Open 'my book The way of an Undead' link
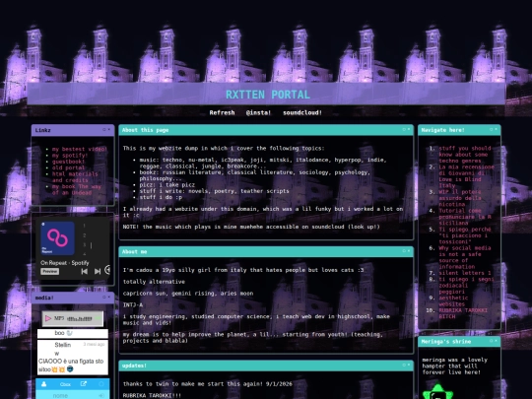 [x=76, y=190]
